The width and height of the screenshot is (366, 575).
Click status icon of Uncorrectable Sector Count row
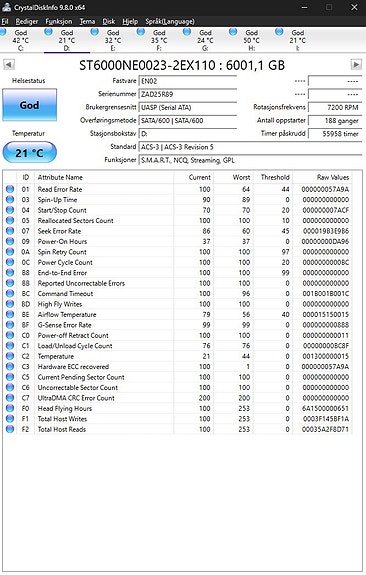click(x=10, y=388)
